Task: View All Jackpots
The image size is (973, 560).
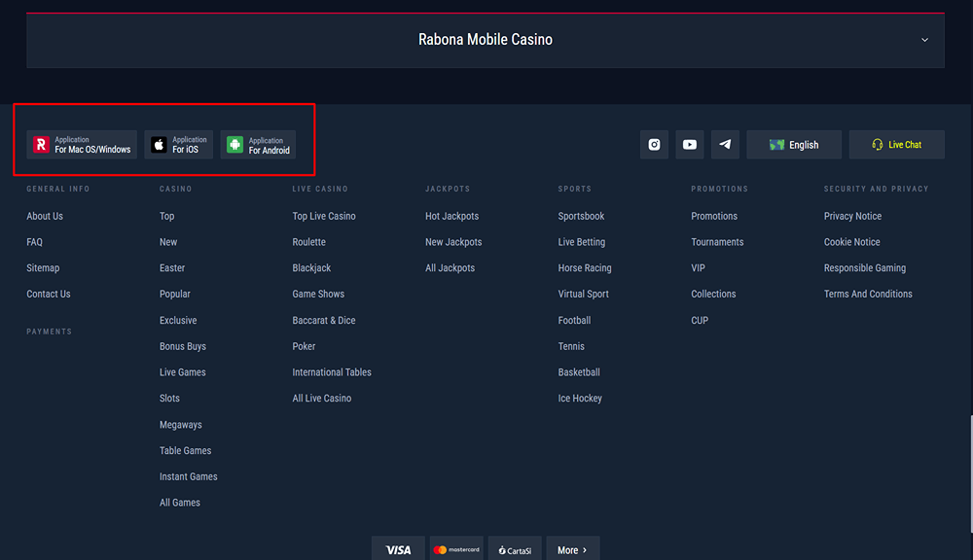Action: [x=450, y=268]
